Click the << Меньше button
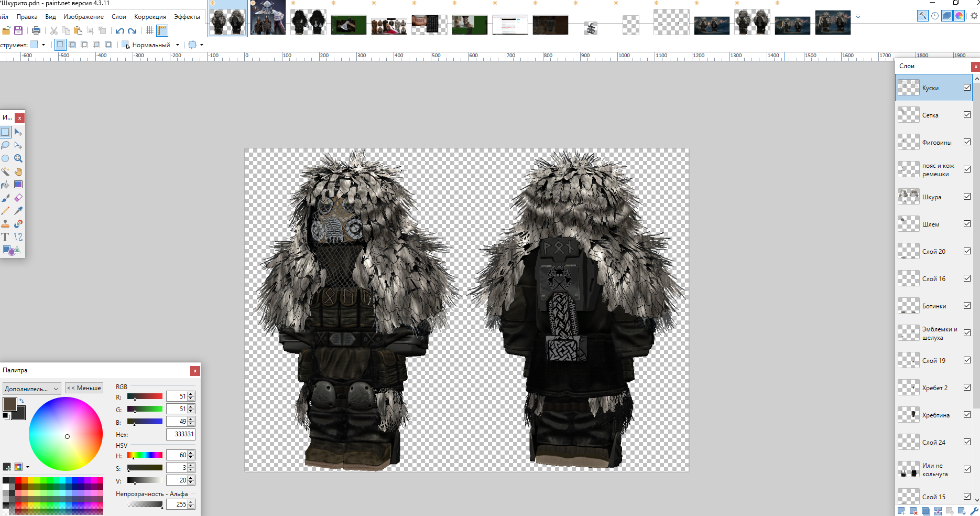 (x=84, y=388)
